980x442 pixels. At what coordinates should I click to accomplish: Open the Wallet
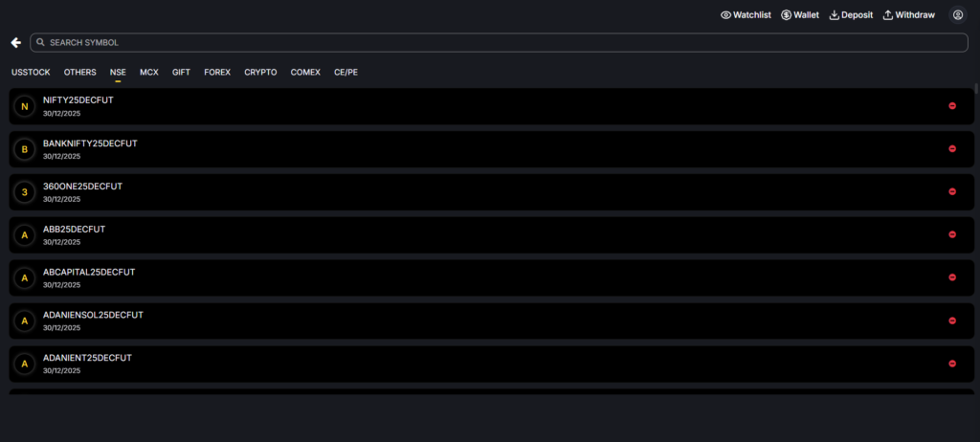tap(799, 15)
